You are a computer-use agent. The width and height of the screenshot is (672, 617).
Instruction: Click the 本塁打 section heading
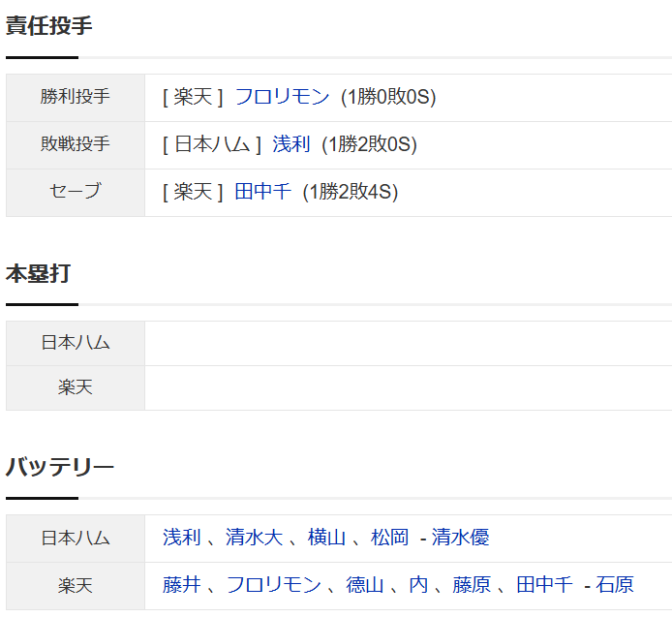(x=38, y=273)
